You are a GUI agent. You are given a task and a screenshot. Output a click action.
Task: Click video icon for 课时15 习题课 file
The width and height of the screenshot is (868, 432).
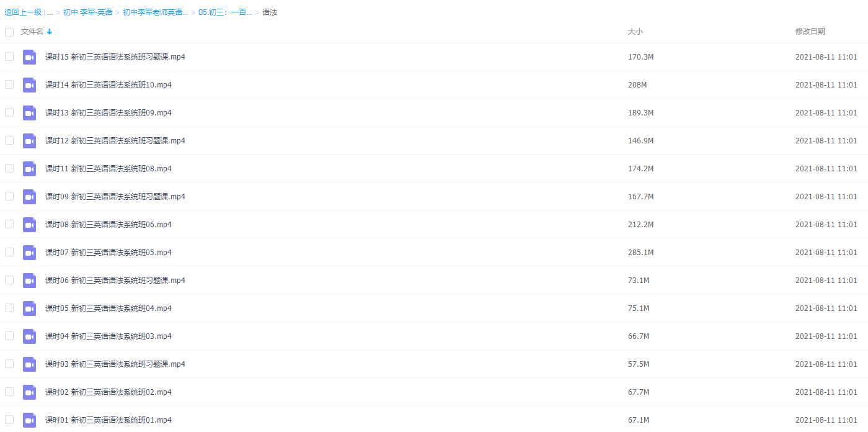29,57
